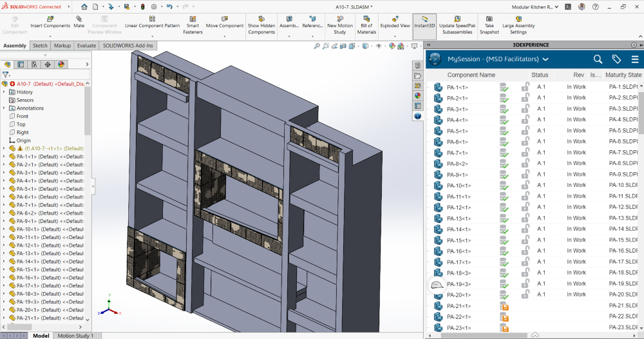The height and width of the screenshot is (339, 644).
Task: Switch to the Evaluate tab
Action: pos(86,46)
